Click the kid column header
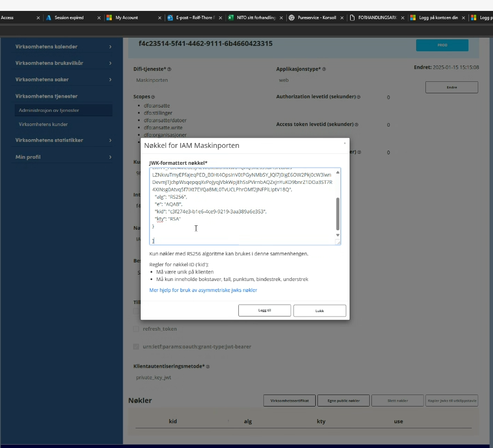Image resolution: width=493 pixels, height=448 pixels. point(173,421)
